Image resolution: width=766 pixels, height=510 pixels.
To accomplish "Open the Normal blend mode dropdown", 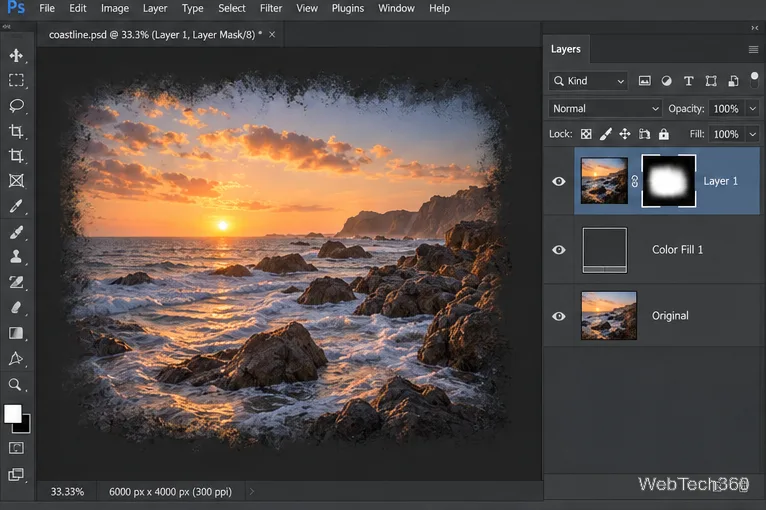I will tap(605, 108).
